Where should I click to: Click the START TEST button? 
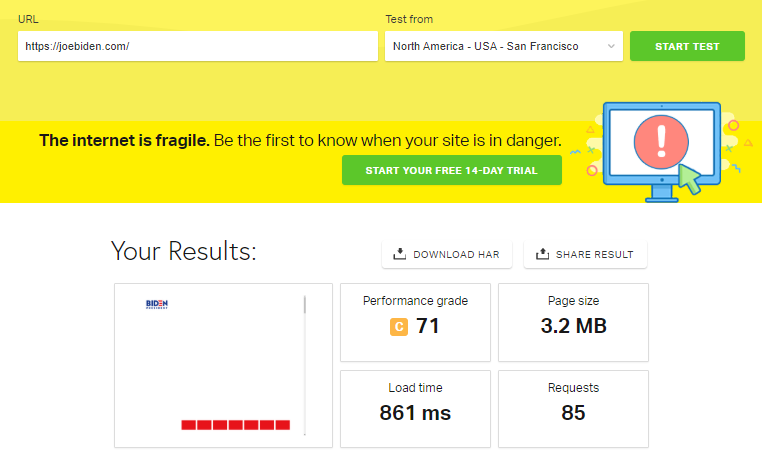tap(687, 46)
